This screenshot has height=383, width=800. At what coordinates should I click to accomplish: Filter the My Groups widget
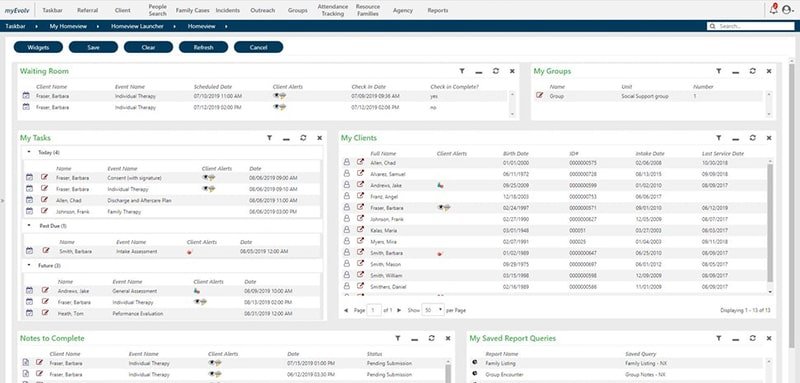pyautogui.click(x=718, y=71)
